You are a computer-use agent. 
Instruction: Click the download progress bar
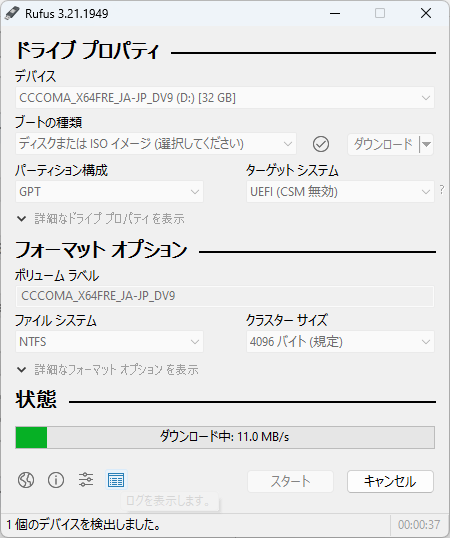(225, 437)
